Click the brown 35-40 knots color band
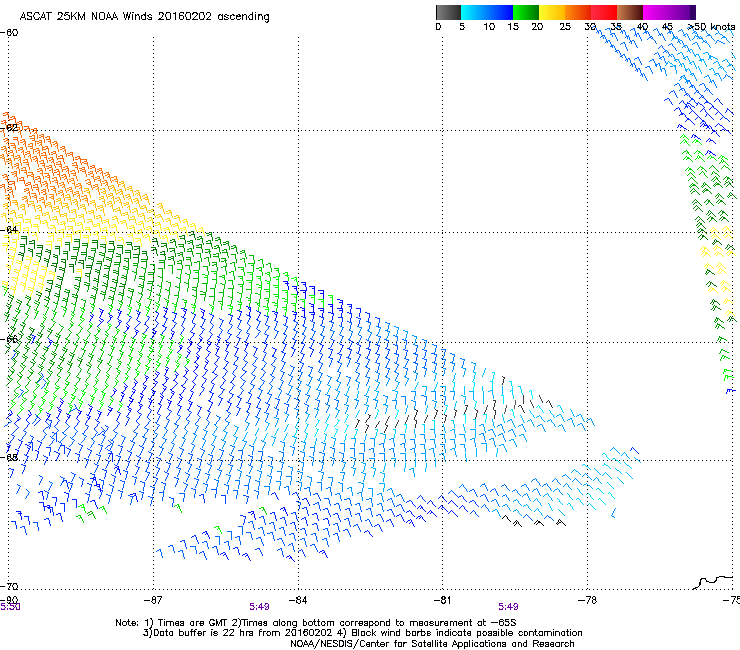Image resolution: width=740 pixels, height=650 pixels. tap(630, 12)
